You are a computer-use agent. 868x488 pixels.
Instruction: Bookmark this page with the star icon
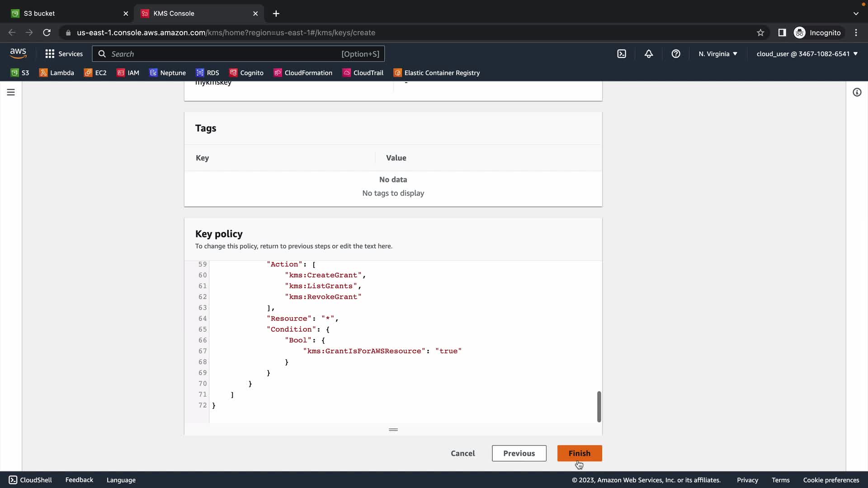click(760, 33)
